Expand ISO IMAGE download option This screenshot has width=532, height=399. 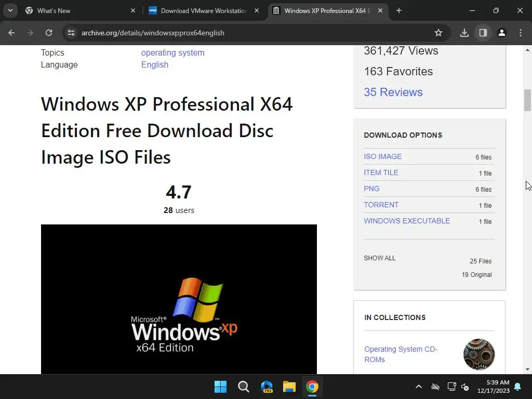coord(383,156)
